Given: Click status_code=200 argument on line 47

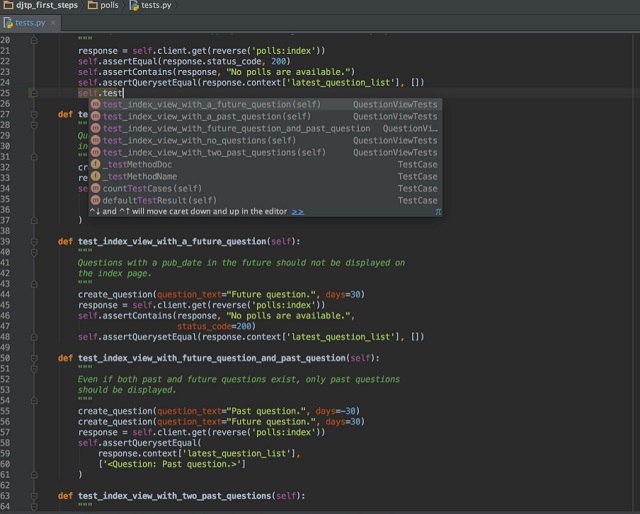Looking at the screenshot, I should pyautogui.click(x=214, y=326).
